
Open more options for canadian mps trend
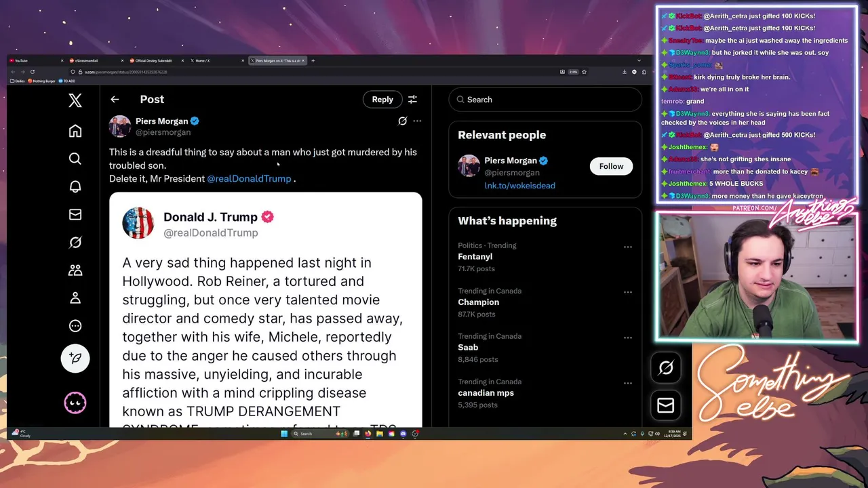(628, 383)
